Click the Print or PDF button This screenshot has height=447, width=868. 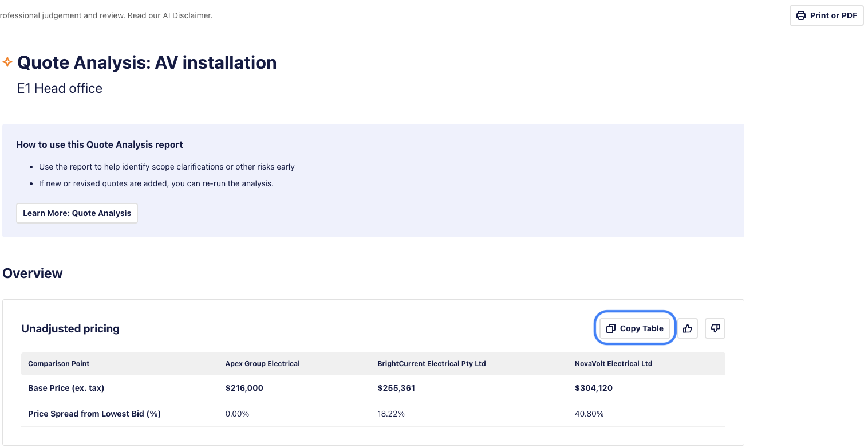826,15
